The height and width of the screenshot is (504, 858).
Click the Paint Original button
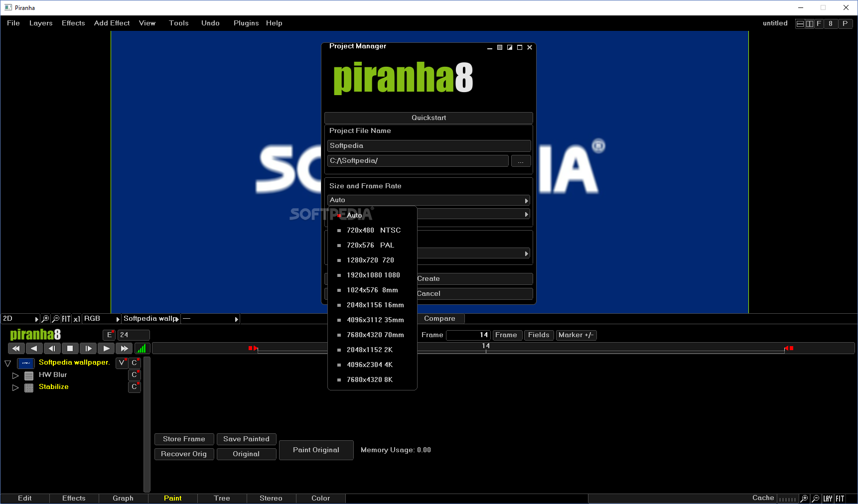pos(316,450)
